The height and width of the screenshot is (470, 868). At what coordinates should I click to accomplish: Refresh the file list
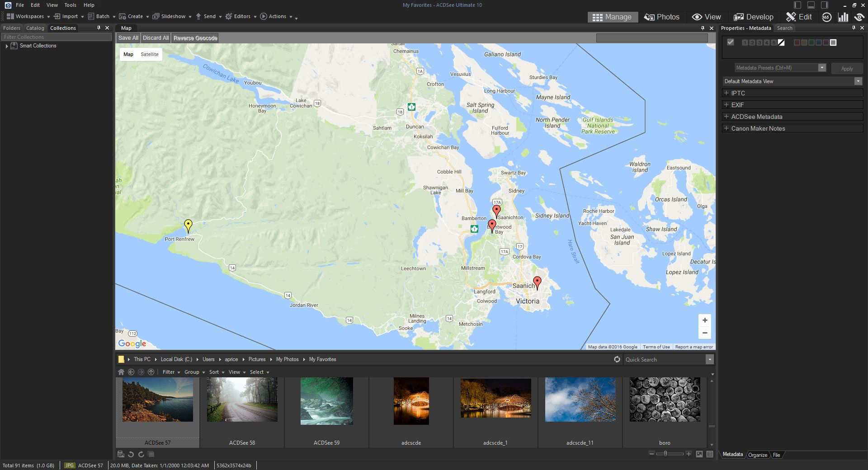pyautogui.click(x=617, y=359)
